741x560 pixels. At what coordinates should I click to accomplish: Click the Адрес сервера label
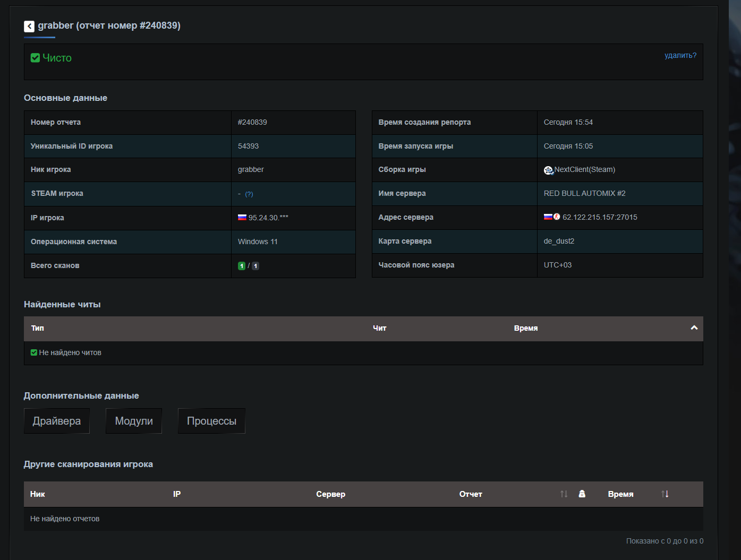[406, 217]
